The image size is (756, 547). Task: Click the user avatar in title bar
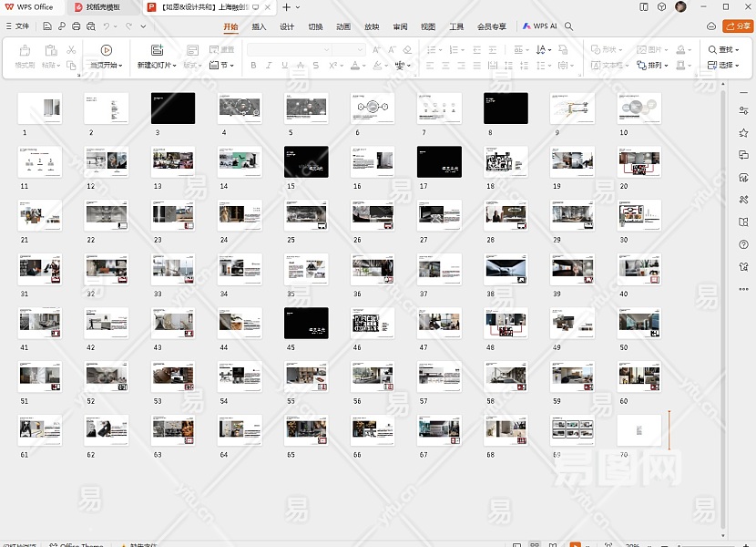681,7
